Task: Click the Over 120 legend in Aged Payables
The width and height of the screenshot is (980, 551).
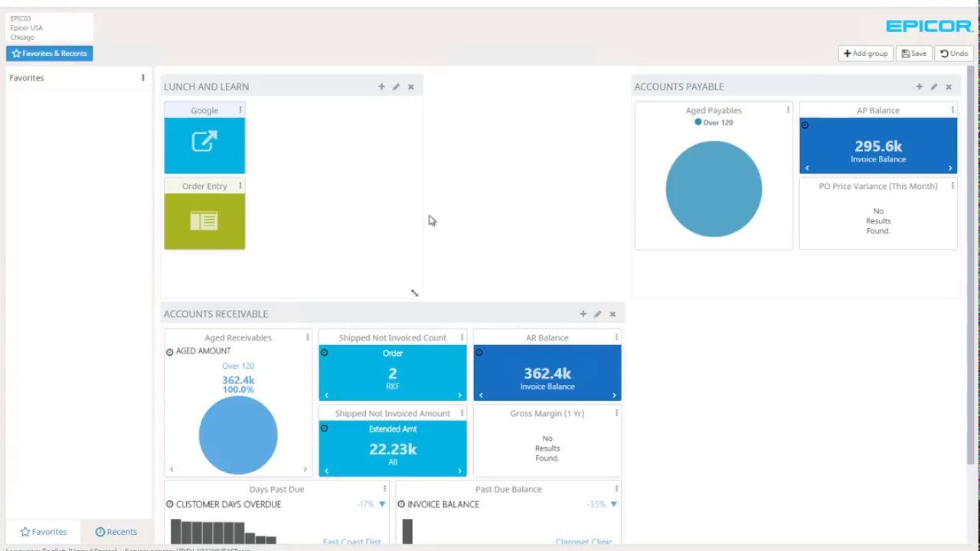Action: pyautogui.click(x=714, y=122)
